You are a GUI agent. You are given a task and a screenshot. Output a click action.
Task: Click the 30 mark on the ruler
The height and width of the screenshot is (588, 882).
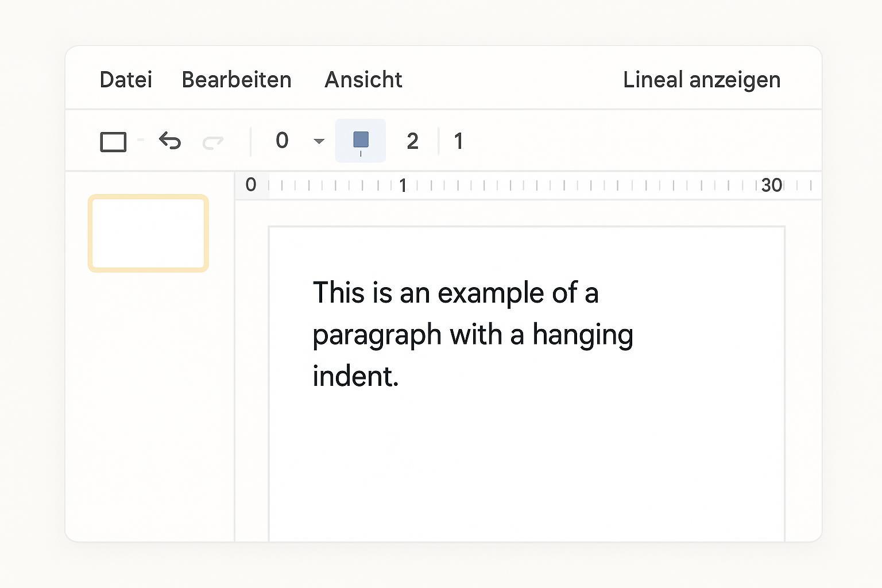771,185
